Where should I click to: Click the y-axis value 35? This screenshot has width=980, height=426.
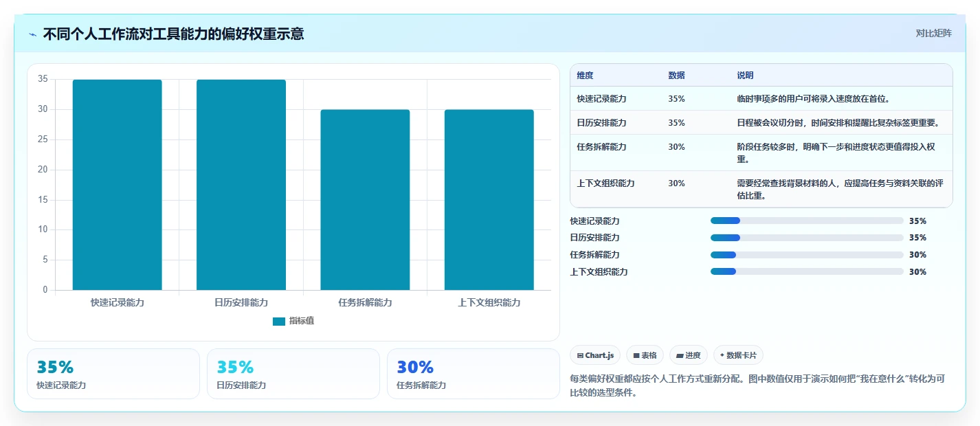(43, 79)
